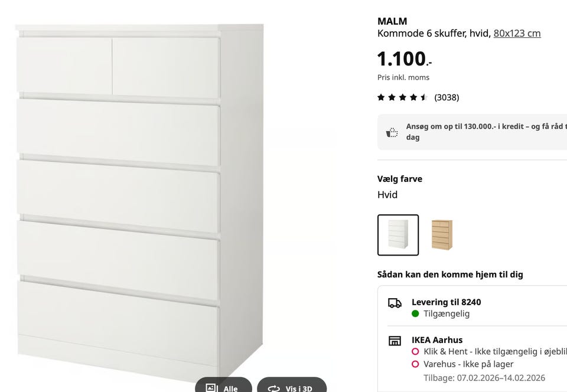
Task: Click the credit hand icon in banner
Action: [392, 132]
